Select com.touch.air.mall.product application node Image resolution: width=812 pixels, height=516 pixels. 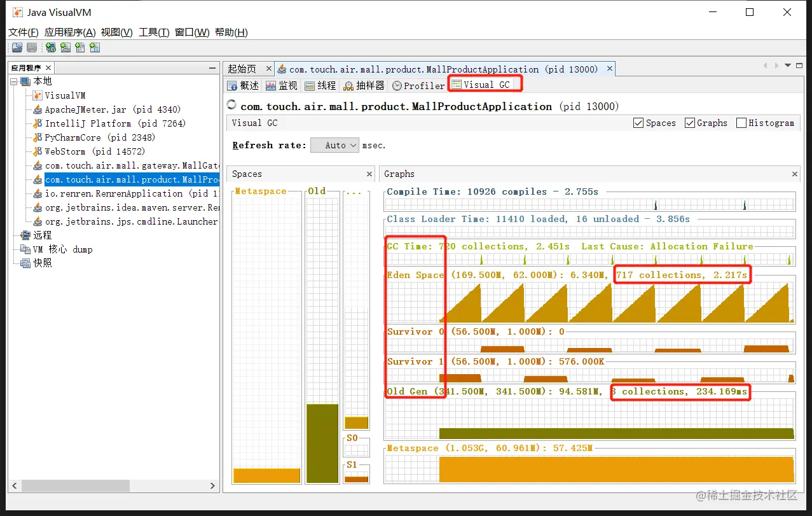click(x=132, y=179)
